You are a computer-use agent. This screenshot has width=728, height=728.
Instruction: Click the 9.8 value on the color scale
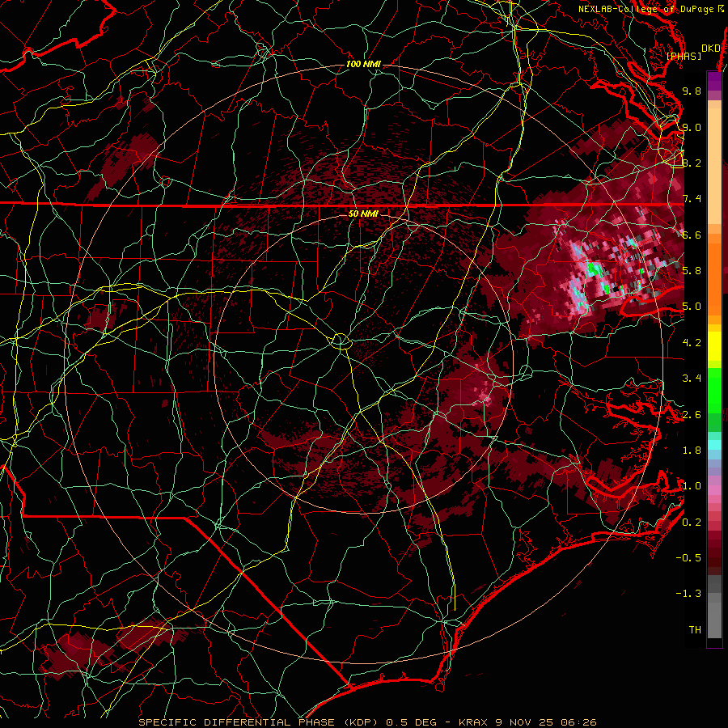coord(692,91)
